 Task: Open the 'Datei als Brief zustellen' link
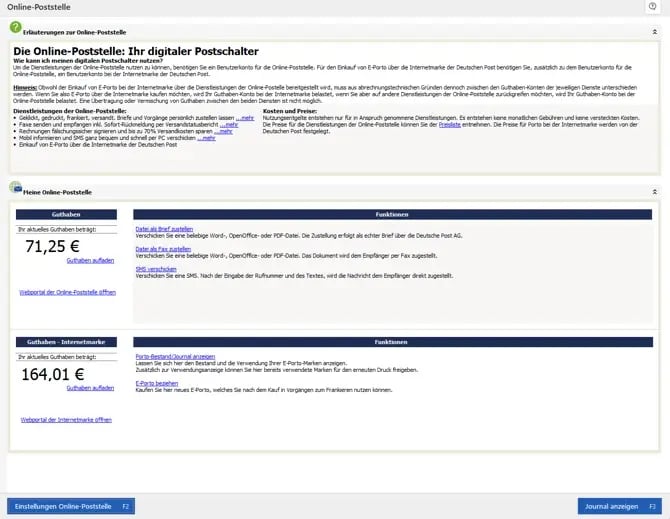[x=162, y=229]
